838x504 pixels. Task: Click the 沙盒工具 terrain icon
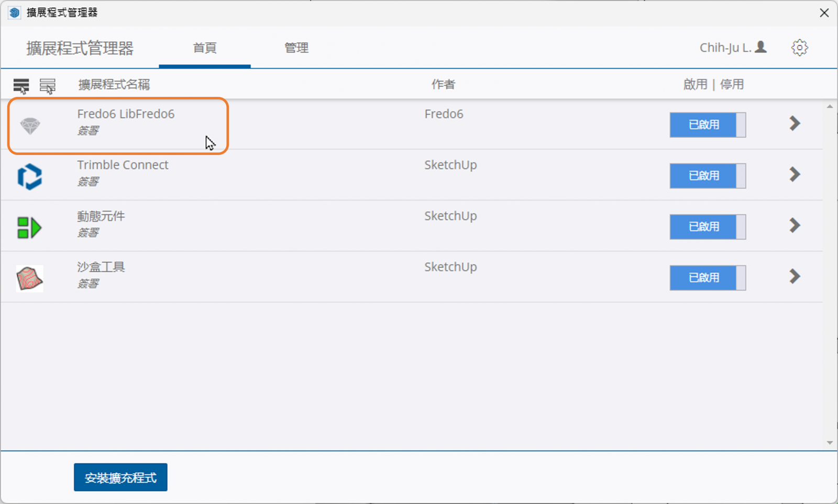pyautogui.click(x=29, y=278)
